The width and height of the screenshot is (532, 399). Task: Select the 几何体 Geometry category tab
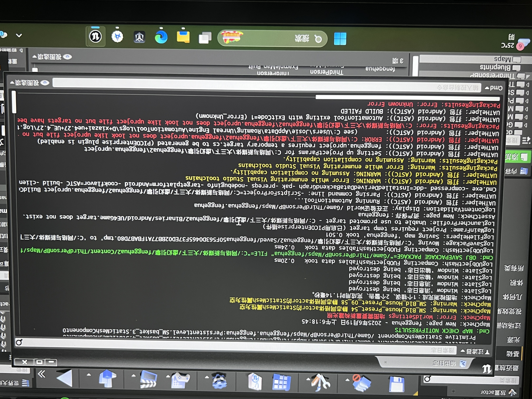tap(512, 297)
